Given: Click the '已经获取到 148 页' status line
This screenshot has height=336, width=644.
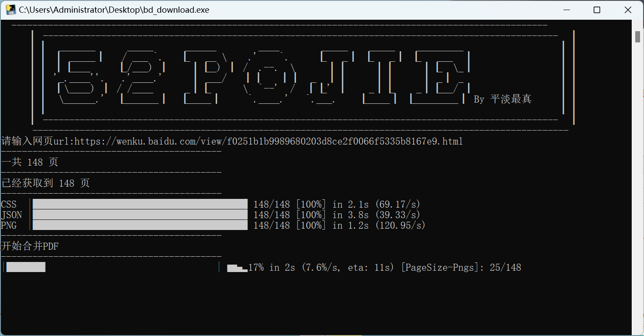Looking at the screenshot, I should tap(46, 183).
